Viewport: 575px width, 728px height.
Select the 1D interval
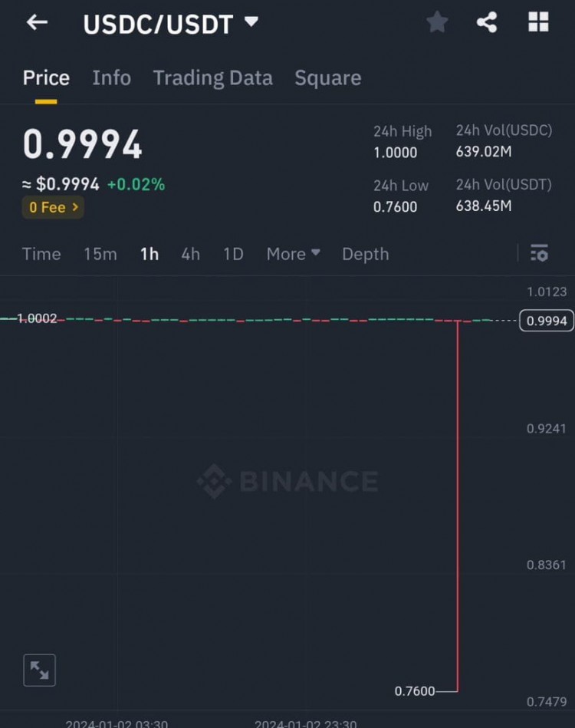[x=233, y=254]
